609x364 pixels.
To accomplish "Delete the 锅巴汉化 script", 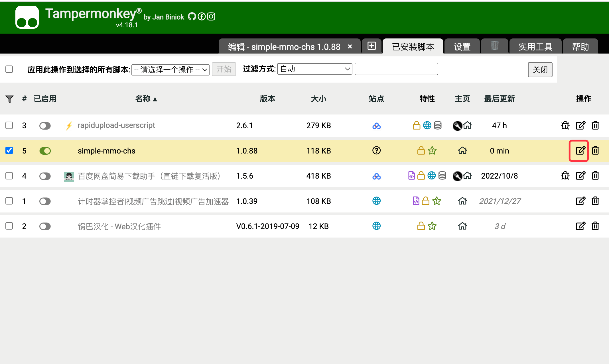I will 595,226.
